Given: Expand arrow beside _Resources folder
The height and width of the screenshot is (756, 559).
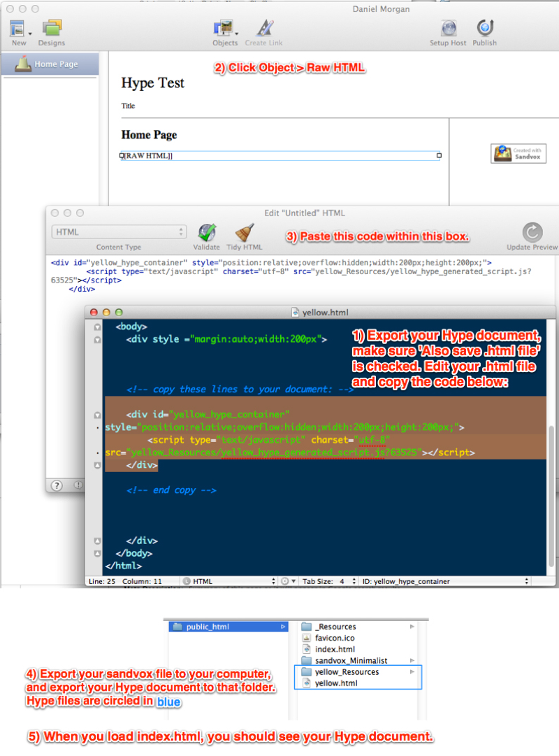Looking at the screenshot, I should pos(412,627).
